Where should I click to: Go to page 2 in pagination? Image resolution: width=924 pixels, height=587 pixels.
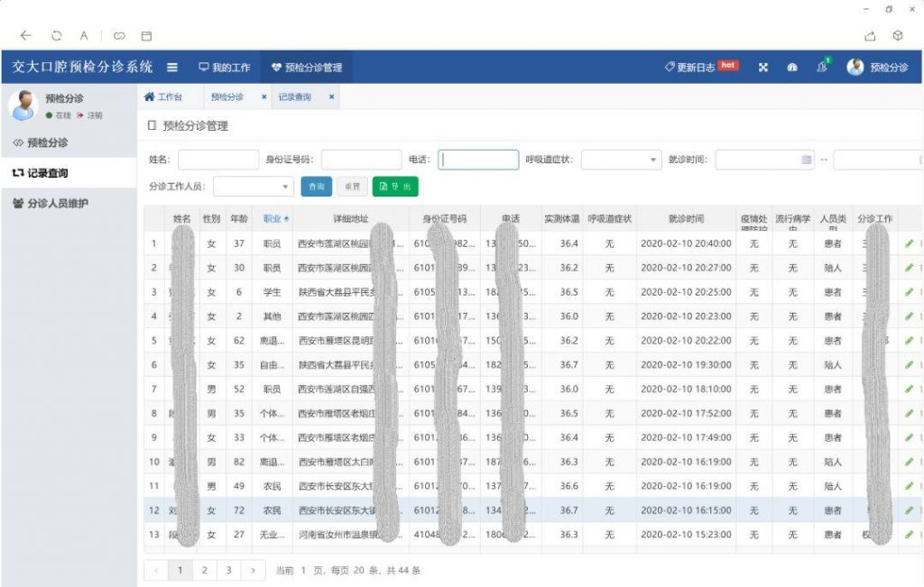tap(205, 570)
